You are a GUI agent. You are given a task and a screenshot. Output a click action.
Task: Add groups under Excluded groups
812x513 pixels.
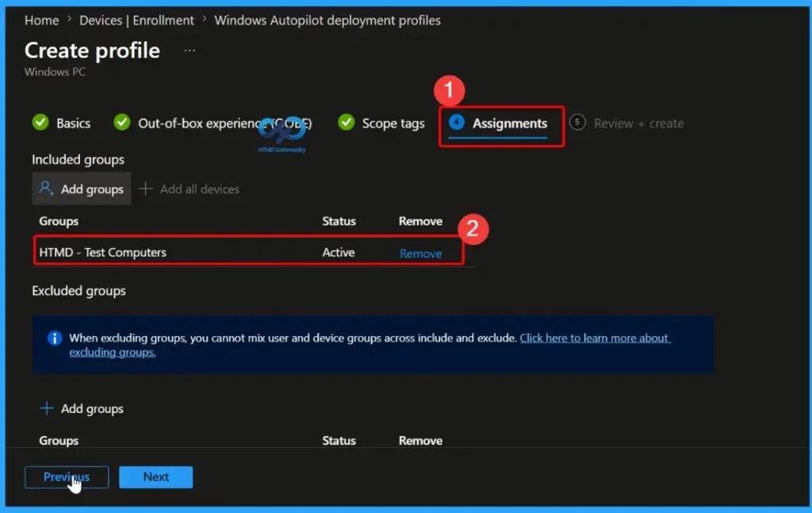82,408
